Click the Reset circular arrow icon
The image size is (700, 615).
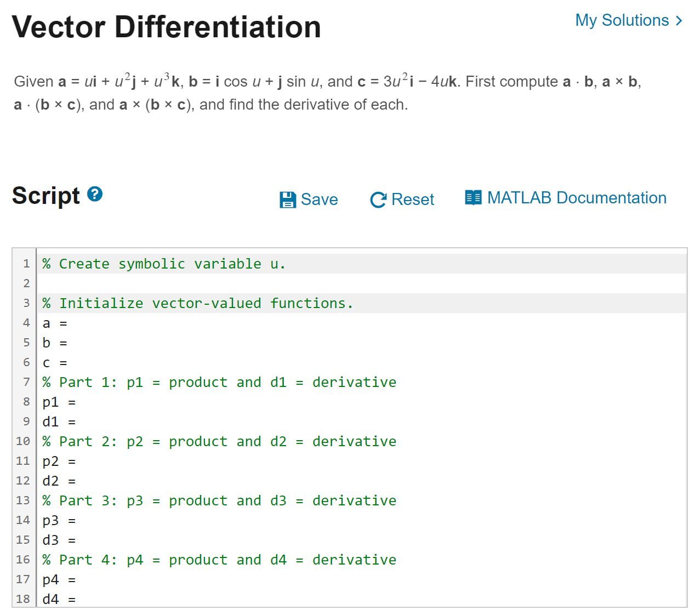click(x=378, y=200)
